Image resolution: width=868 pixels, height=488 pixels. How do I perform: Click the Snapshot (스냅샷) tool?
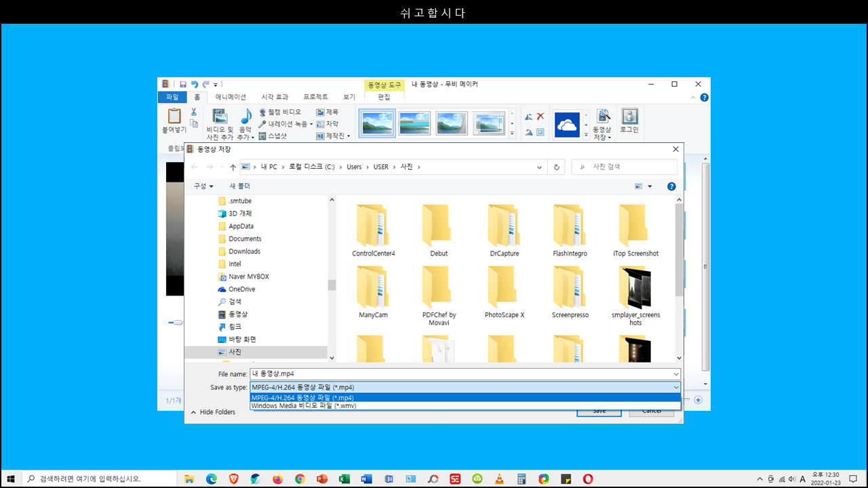(272, 136)
